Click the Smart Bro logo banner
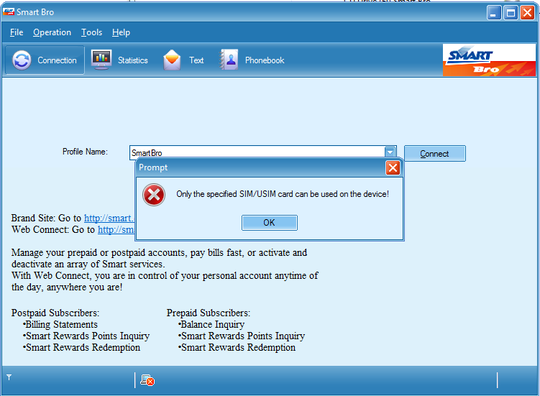This screenshot has width=540, height=396. (x=489, y=60)
